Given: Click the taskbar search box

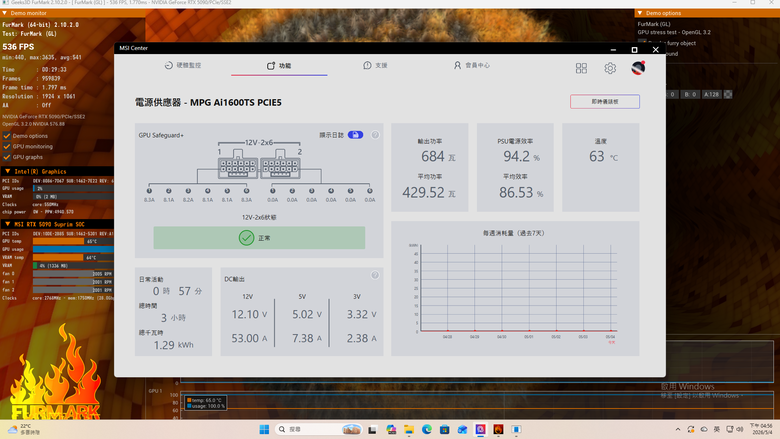Looking at the screenshot, I should pos(318,430).
